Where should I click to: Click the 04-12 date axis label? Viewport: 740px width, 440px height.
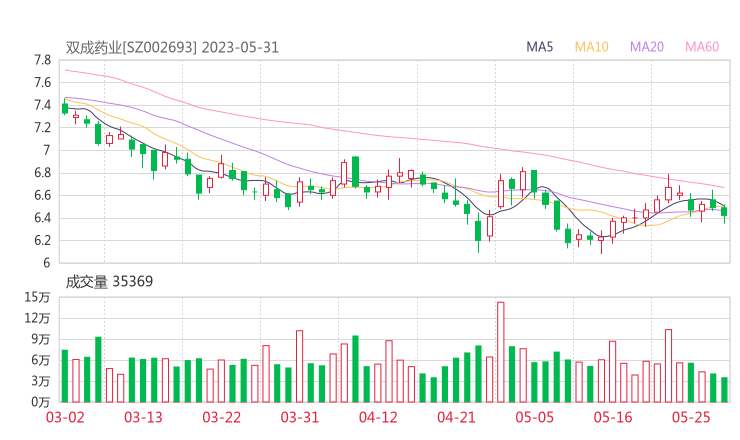tap(378, 417)
